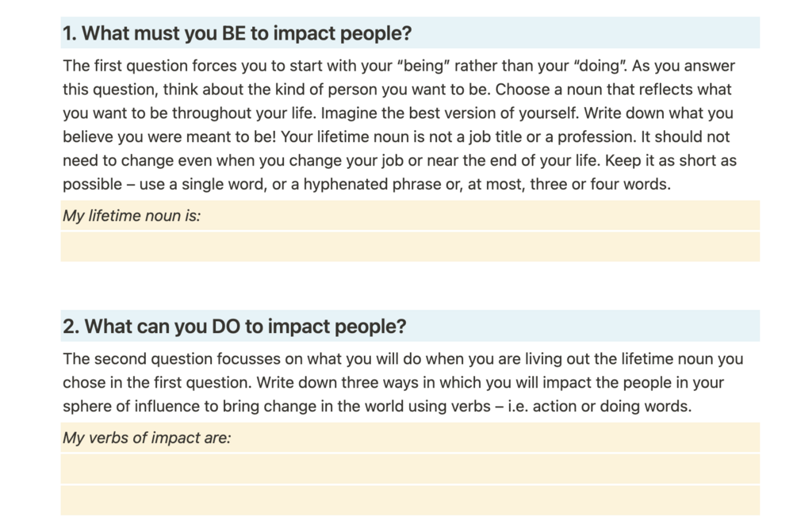Click the line starting 'believe you were meant to be'
The width and height of the screenshot is (797, 532).
point(396,136)
